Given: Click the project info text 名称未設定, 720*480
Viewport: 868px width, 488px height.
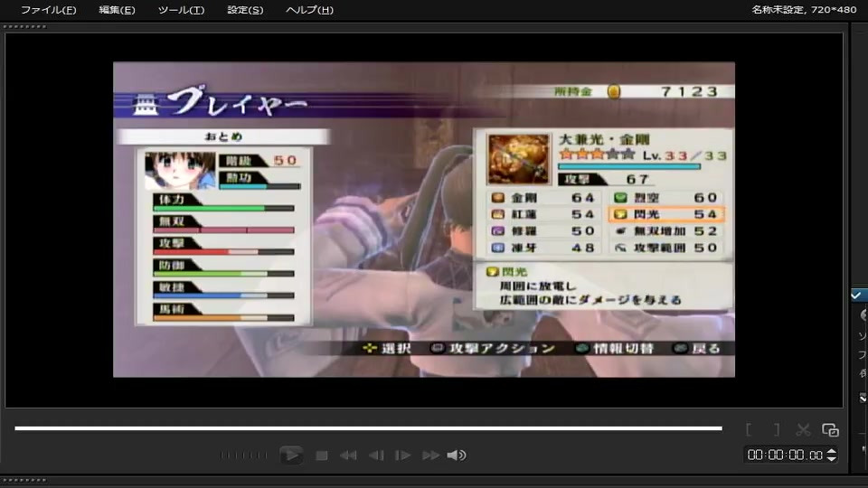Looking at the screenshot, I should 804,9.
